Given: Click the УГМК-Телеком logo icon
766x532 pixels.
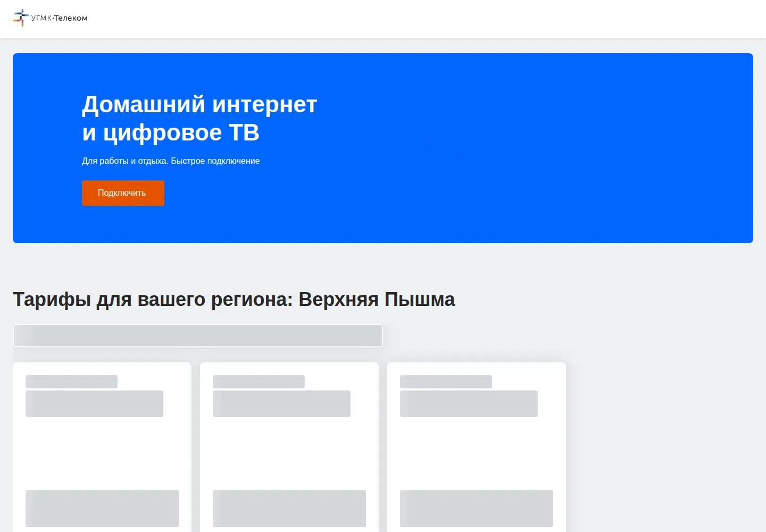Looking at the screenshot, I should click(x=21, y=18).
